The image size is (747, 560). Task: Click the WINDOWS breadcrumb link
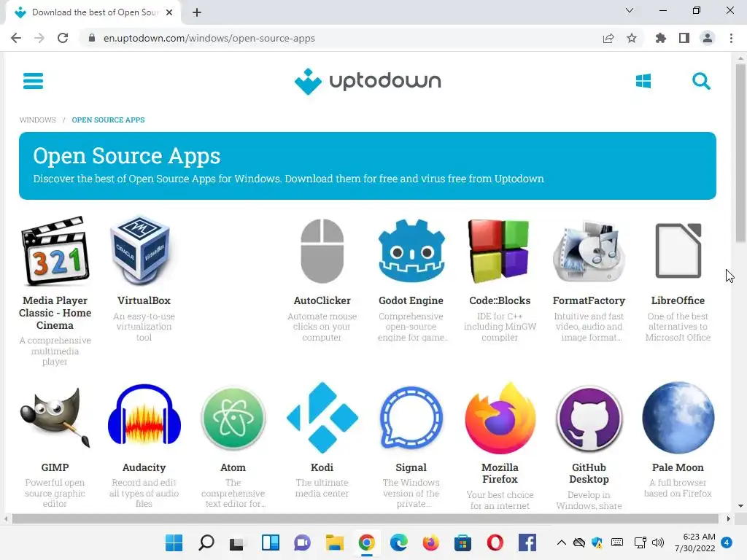click(38, 120)
